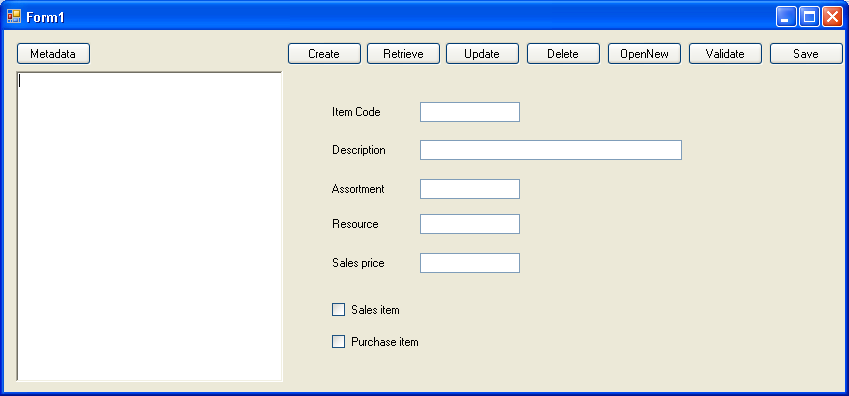
Task: Focus the Sales price text box
Action: 470,263
